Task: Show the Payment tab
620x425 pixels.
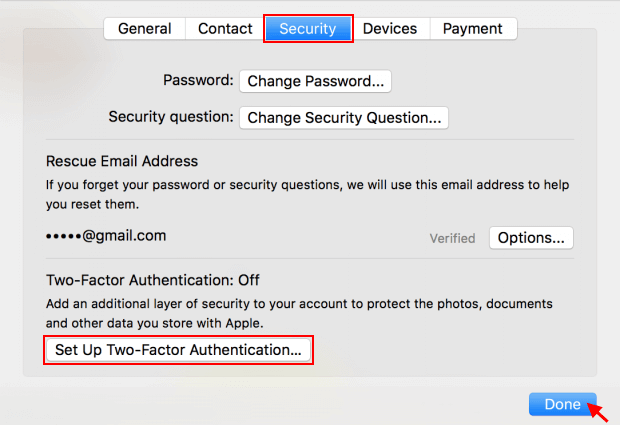Action: [473, 29]
